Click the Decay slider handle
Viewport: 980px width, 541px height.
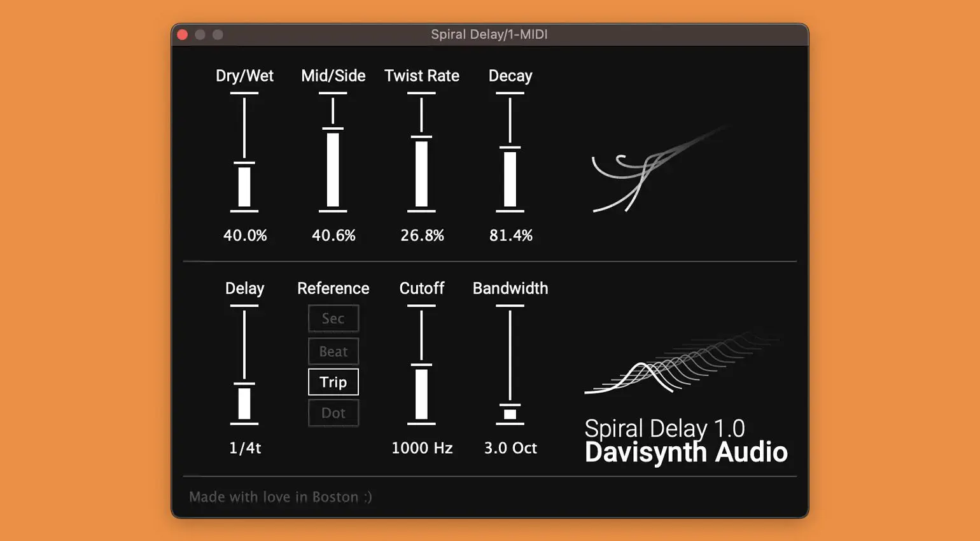pos(510,148)
